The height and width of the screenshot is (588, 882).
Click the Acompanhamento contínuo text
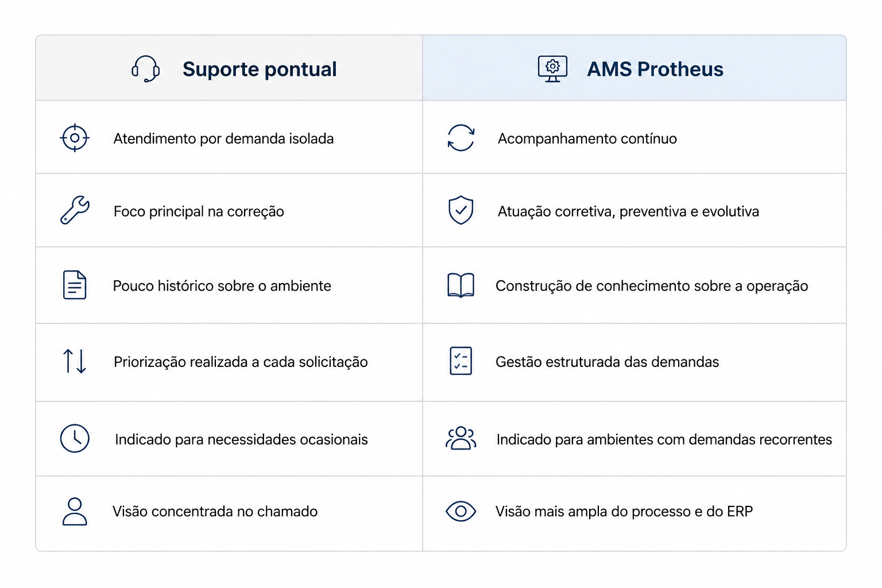click(x=587, y=138)
